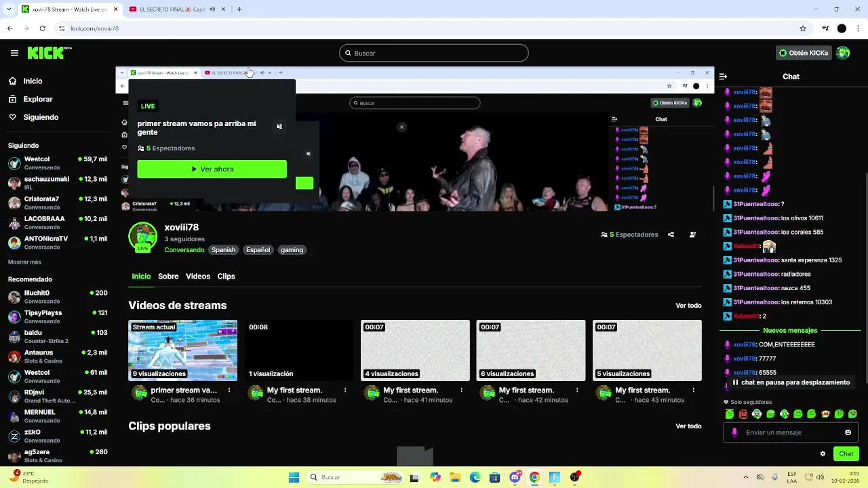Open the hamburger sidebar menu
Image resolution: width=868 pixels, height=488 pixels.
click(x=14, y=53)
